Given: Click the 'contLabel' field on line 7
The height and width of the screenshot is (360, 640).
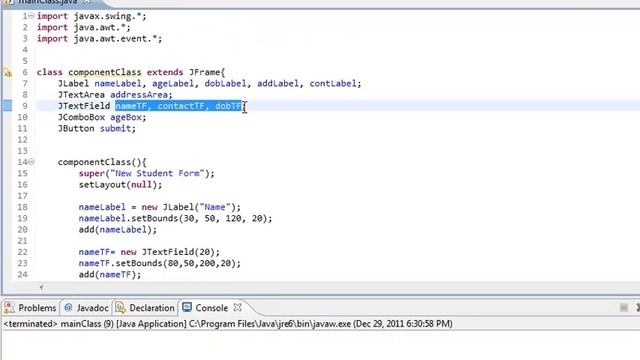Looking at the screenshot, I should click(x=333, y=84).
